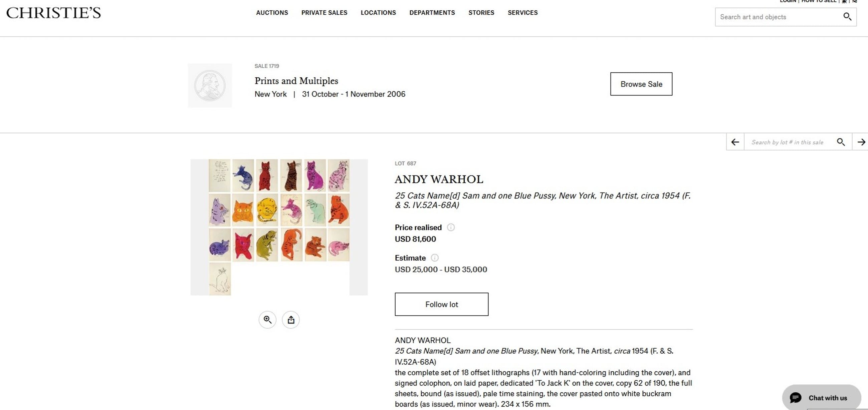The height and width of the screenshot is (410, 868).
Task: Click the Browse Sale button
Action: coord(641,84)
